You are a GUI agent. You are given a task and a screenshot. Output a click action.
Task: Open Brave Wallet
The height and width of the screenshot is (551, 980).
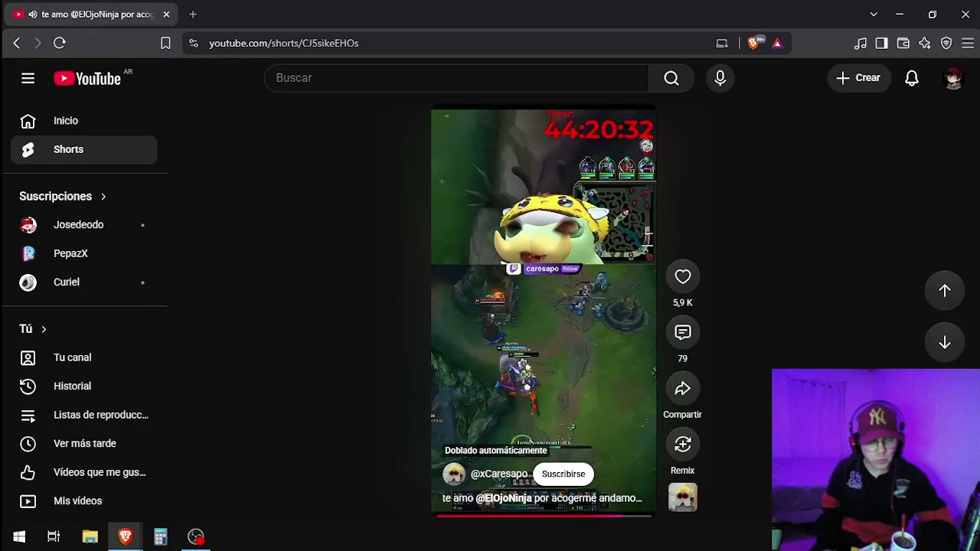coord(903,43)
